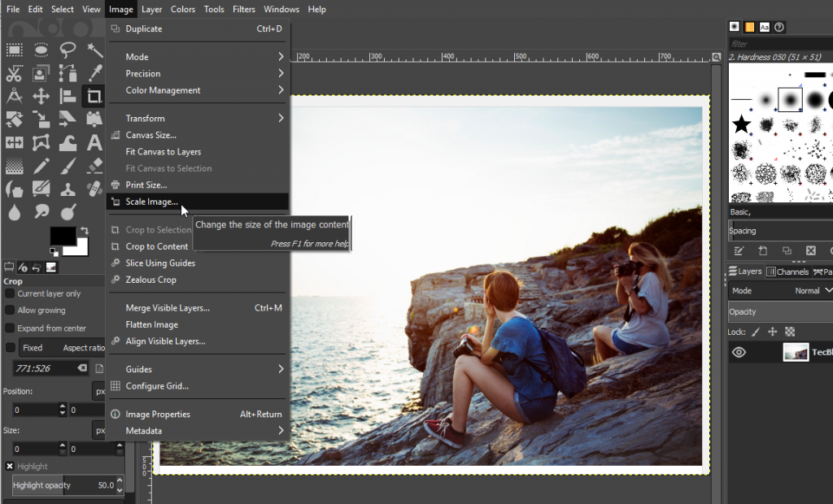833x504 pixels.
Task: Check Expand from center option
Action: (9, 328)
